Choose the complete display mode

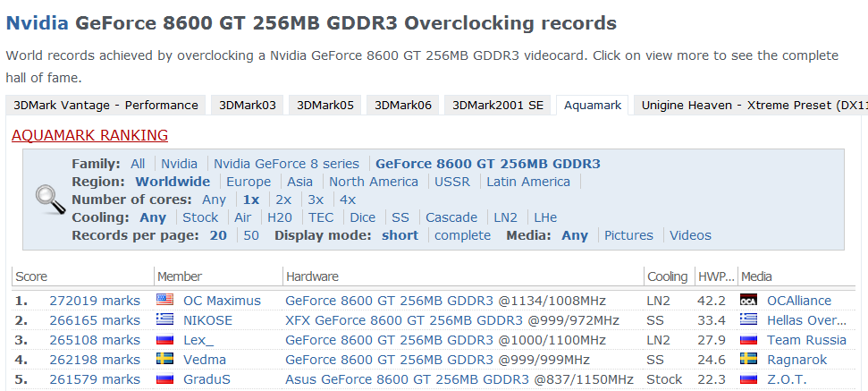click(462, 235)
